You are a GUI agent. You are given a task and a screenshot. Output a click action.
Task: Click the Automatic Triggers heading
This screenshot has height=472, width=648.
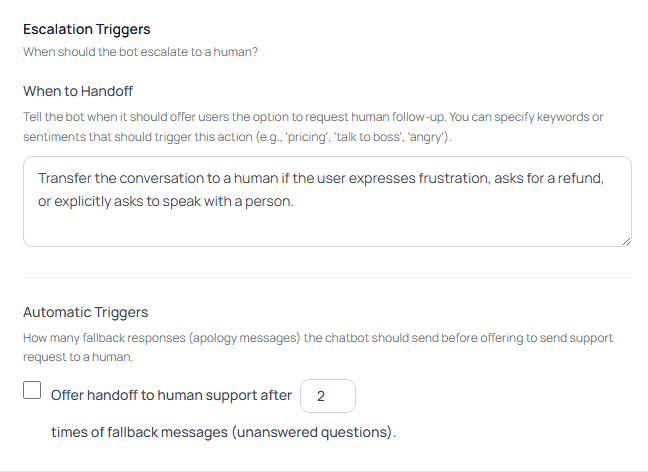pos(85,312)
